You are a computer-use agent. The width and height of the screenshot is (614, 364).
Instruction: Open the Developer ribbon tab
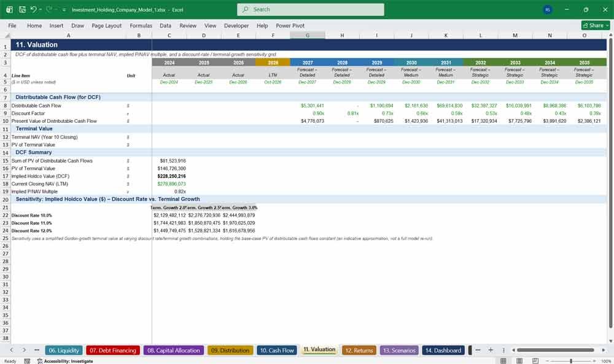[x=236, y=25]
